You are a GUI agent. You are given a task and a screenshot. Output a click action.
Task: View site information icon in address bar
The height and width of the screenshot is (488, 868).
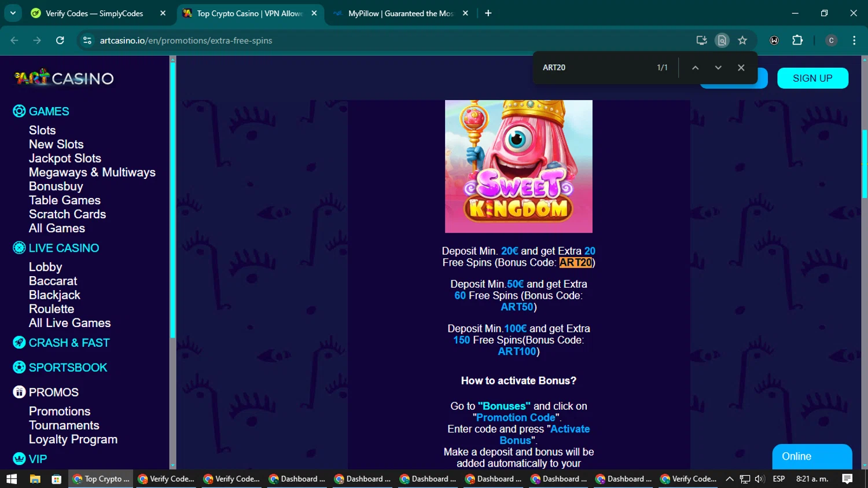click(87, 41)
